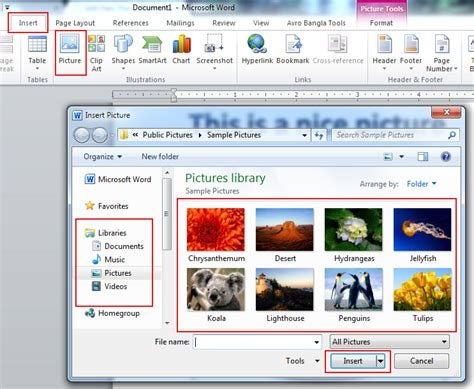Viewport: 474px width, 389px height.
Task: Open the Clip Art pane
Action: pos(96,53)
